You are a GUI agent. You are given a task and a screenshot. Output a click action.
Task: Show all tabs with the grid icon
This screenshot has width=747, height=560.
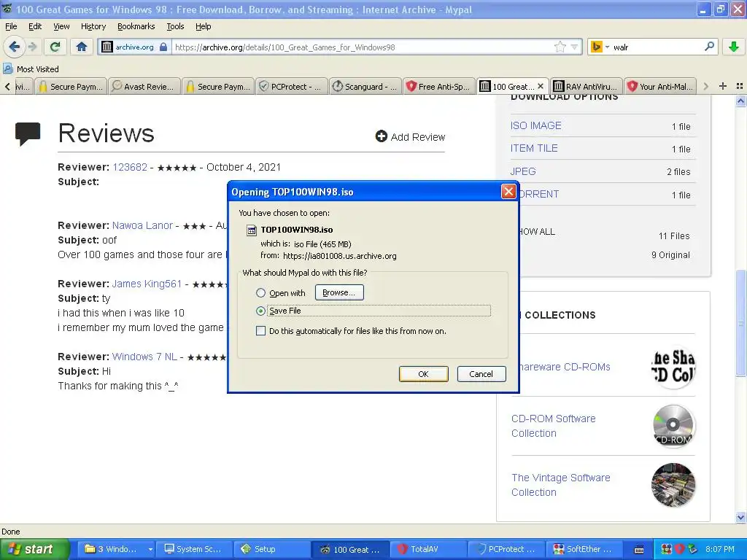coord(740,86)
